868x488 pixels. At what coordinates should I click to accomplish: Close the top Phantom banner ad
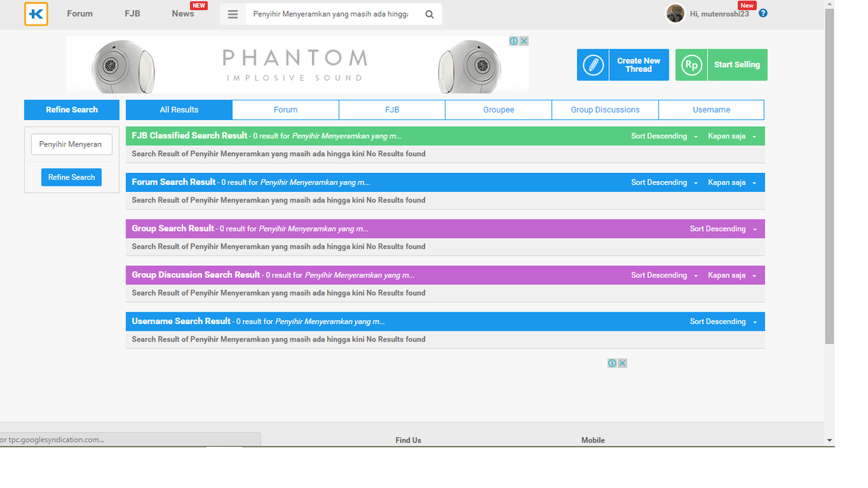coord(524,41)
